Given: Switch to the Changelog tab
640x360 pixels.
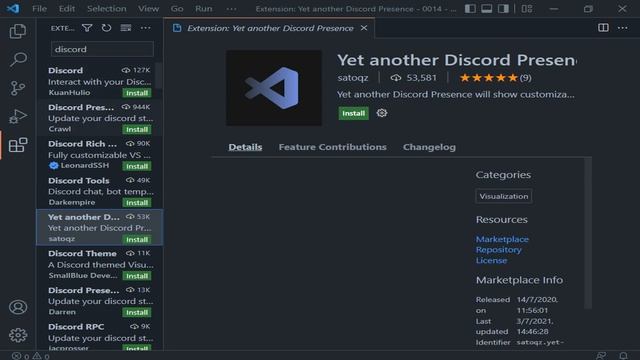Looking at the screenshot, I should (x=429, y=147).
